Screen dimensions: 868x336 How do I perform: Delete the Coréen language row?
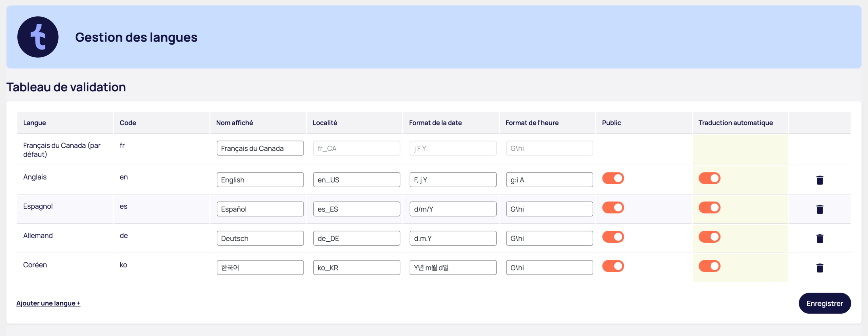(820, 268)
